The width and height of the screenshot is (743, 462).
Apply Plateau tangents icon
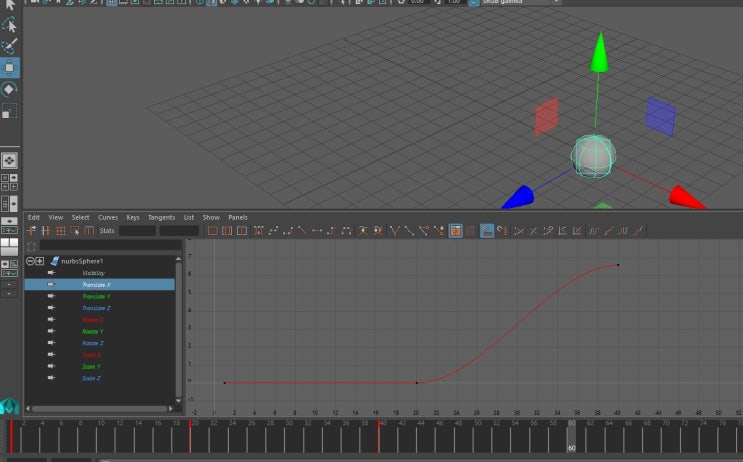[x=346, y=231]
